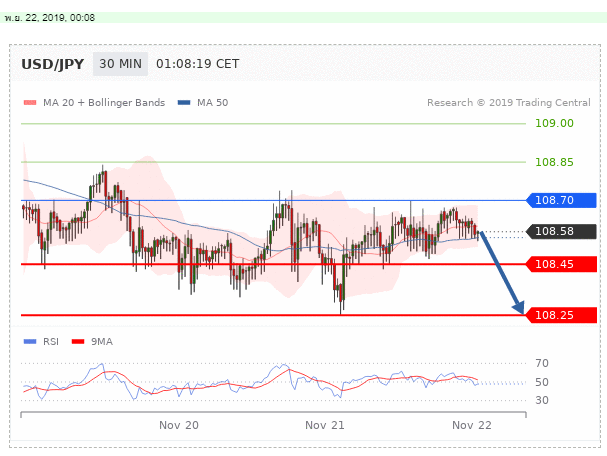The height and width of the screenshot is (456, 607).
Task: Click the 108.70 pivot price tag
Action: point(561,200)
